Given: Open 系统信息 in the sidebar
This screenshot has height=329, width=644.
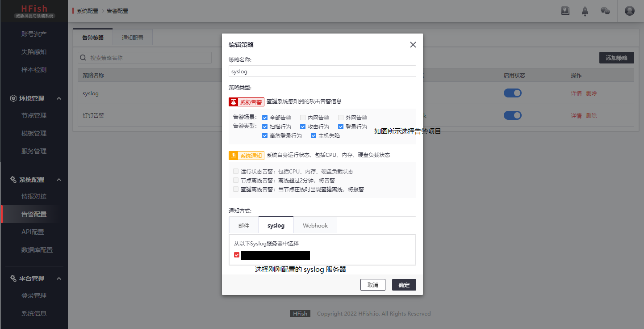Looking at the screenshot, I should click(34, 313).
